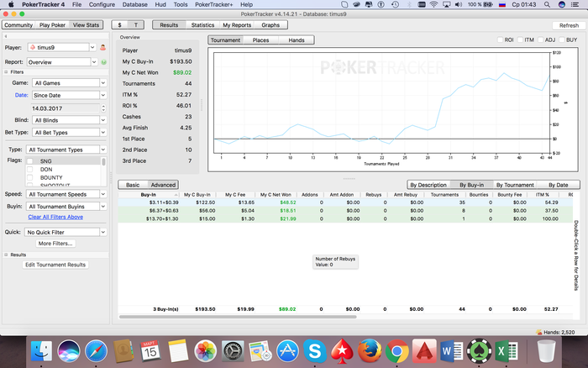Switch to the Statistics tab

point(202,25)
